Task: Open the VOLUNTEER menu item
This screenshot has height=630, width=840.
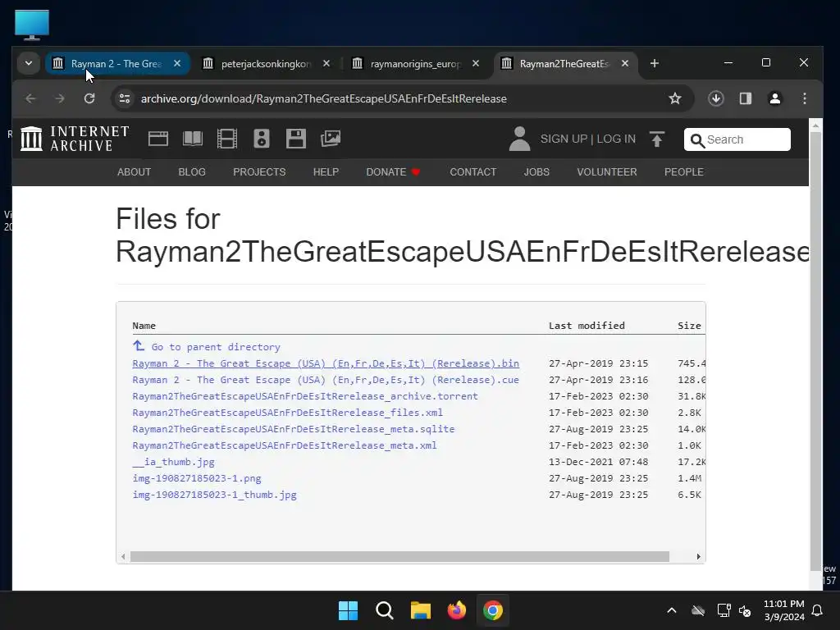Action: coord(607,172)
